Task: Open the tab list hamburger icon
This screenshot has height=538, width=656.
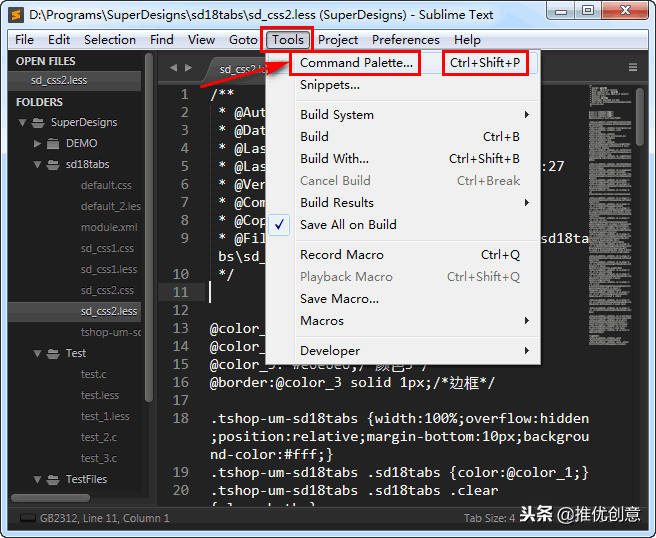Action: (x=633, y=67)
